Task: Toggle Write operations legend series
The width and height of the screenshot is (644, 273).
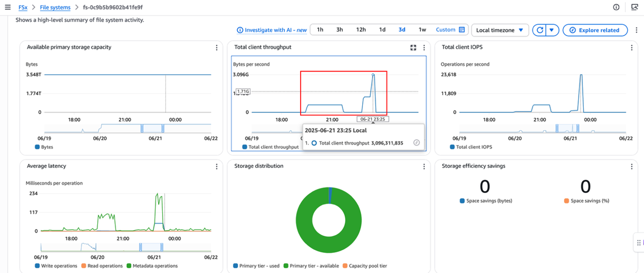Action: click(59, 266)
